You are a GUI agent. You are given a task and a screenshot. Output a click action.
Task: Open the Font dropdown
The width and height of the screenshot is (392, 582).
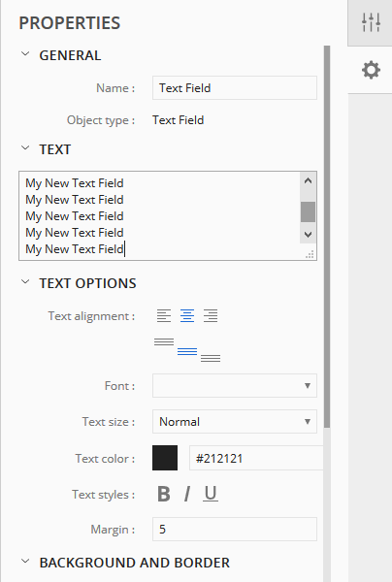235,386
